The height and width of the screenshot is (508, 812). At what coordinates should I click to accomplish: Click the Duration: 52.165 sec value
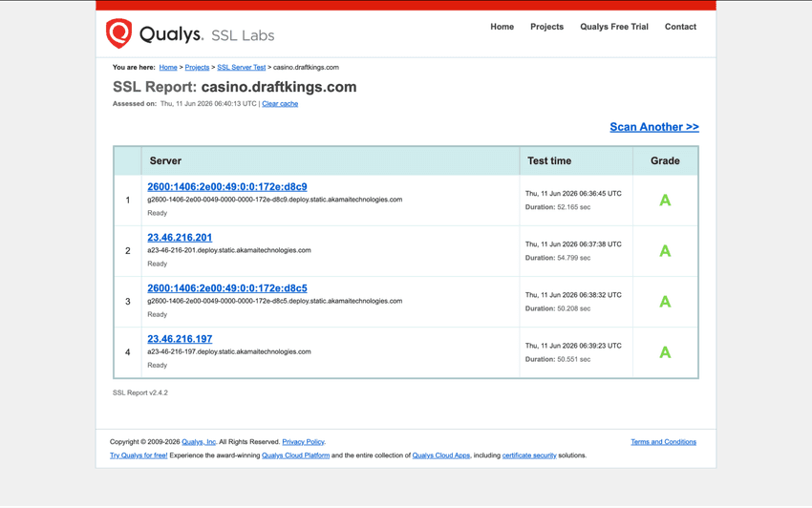point(558,207)
